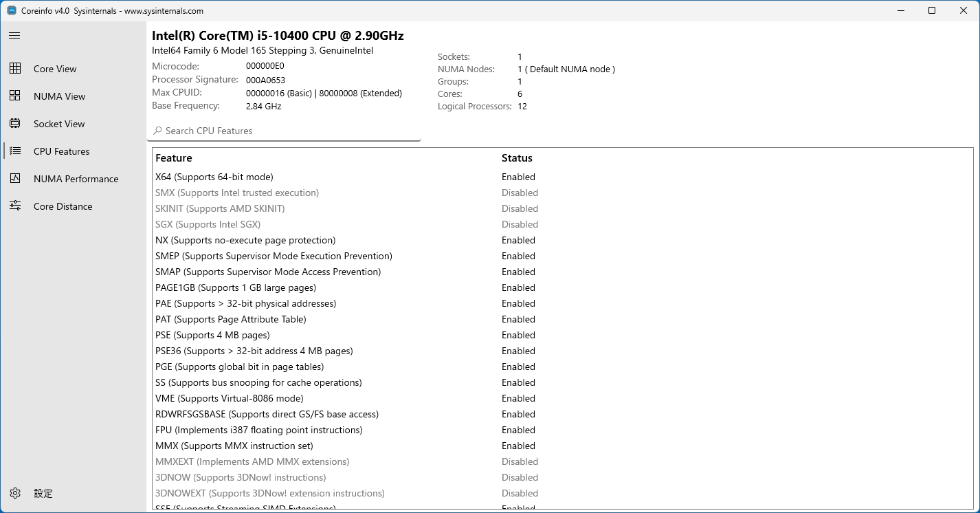Screen dimensions: 980x513
Task: Click the NUMA View icon
Action: (15, 96)
